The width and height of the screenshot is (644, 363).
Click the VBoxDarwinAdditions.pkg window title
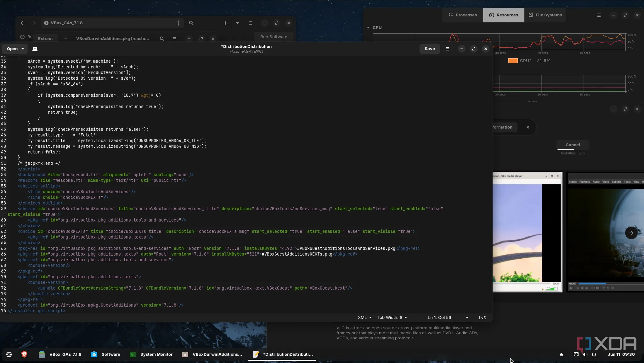(113, 39)
